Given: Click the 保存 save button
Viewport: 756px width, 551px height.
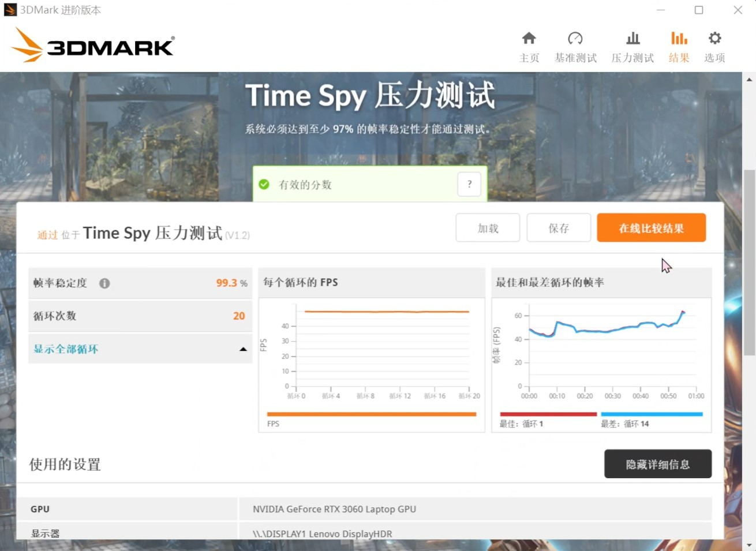Looking at the screenshot, I should coord(559,228).
